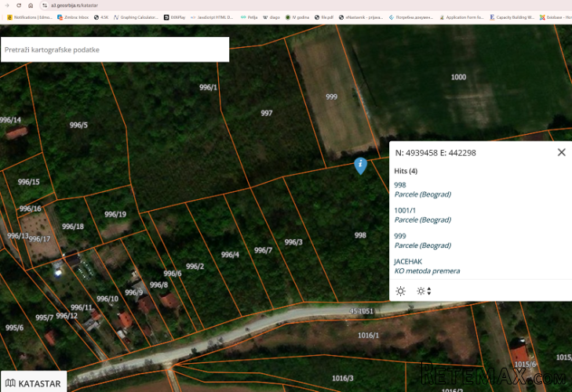
Task: Click parcel label 996/14 on map
Action: 10,120
